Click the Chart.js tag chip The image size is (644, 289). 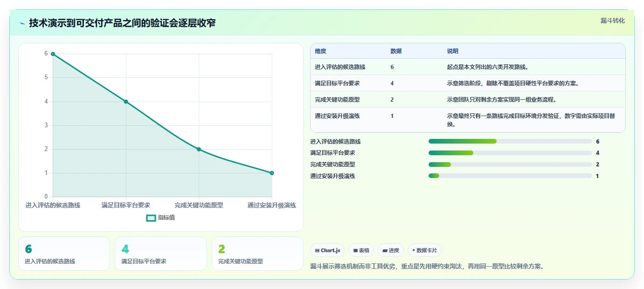(328, 250)
